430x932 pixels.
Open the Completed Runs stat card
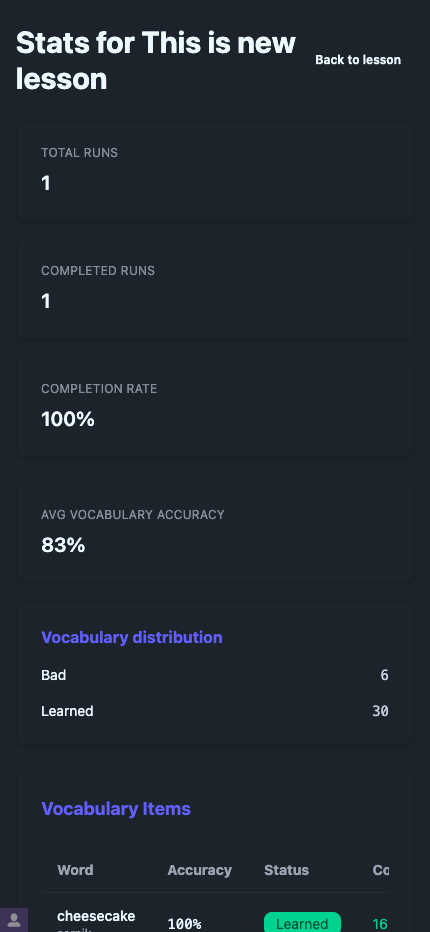(215, 289)
